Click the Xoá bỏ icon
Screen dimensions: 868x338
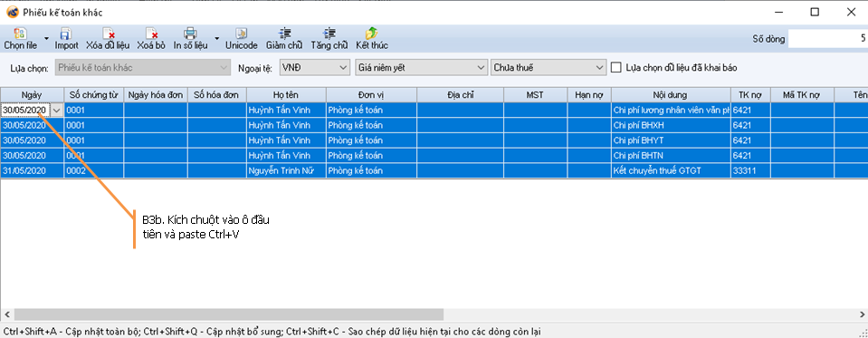151,34
